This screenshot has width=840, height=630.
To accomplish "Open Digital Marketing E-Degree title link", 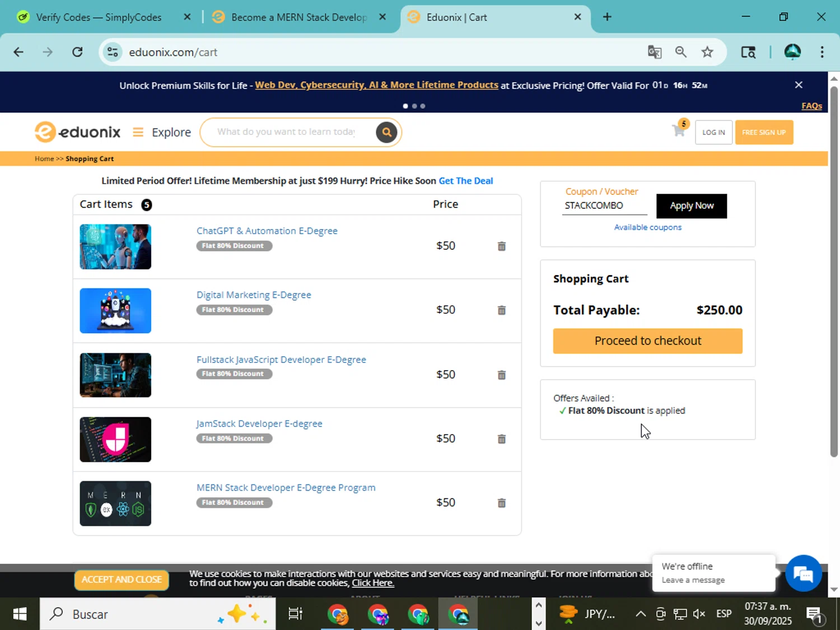I will coord(254,295).
